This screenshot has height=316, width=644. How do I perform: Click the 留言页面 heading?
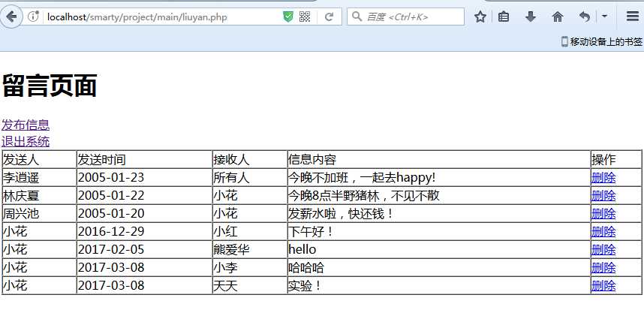[50, 86]
